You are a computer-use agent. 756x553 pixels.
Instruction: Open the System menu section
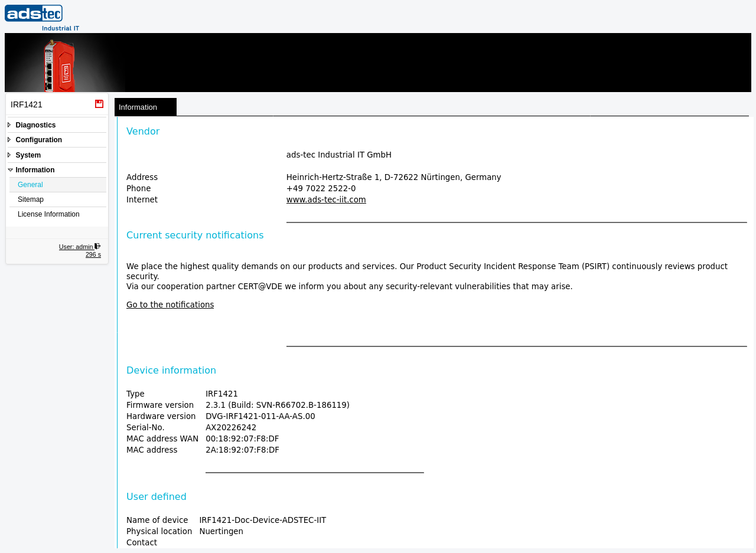tap(28, 155)
